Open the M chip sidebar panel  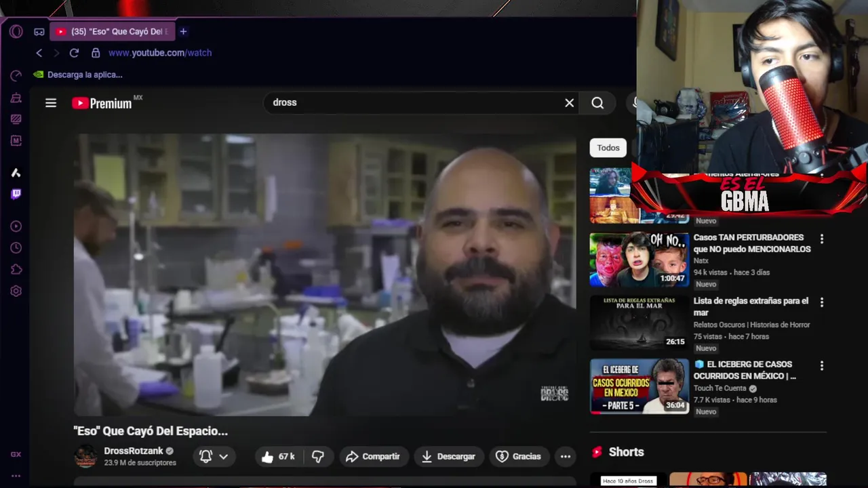16,141
